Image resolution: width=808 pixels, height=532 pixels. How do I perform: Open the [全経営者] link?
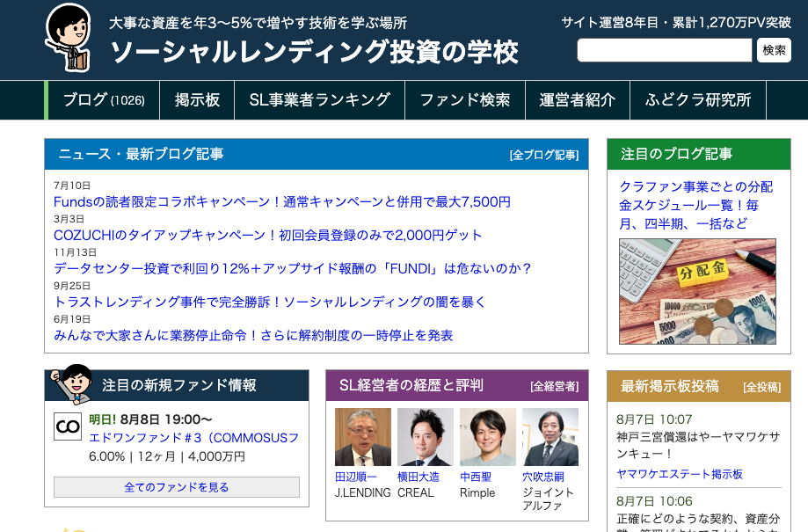tap(555, 386)
